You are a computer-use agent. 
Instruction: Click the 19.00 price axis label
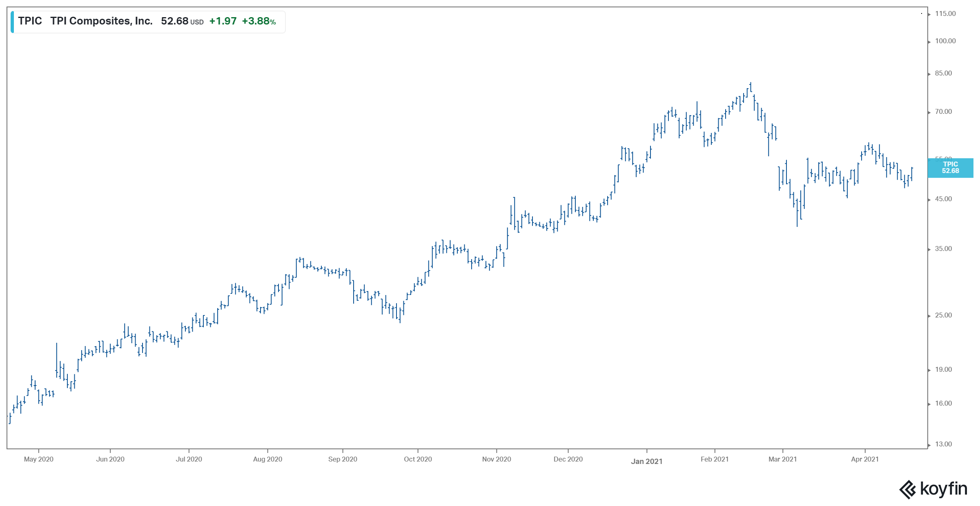pyautogui.click(x=943, y=370)
